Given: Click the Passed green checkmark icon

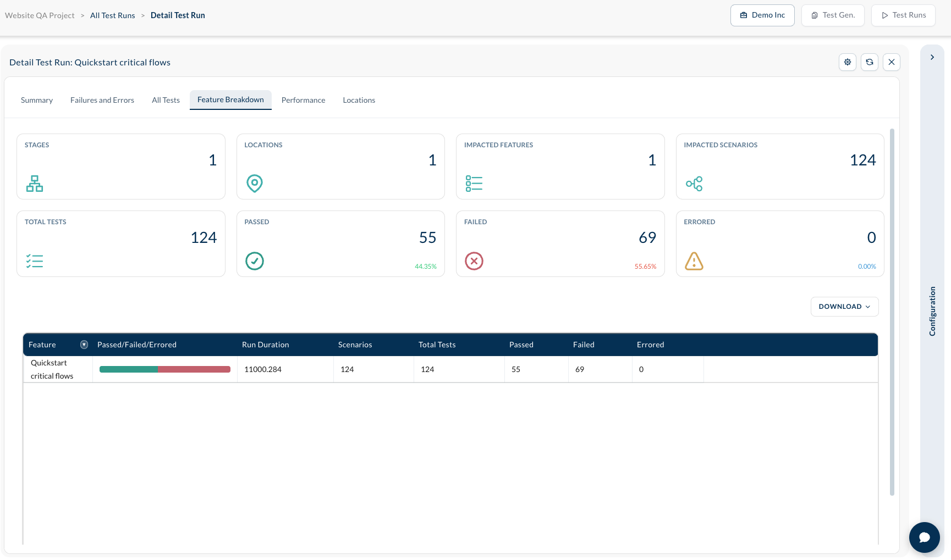Looking at the screenshot, I should (255, 261).
